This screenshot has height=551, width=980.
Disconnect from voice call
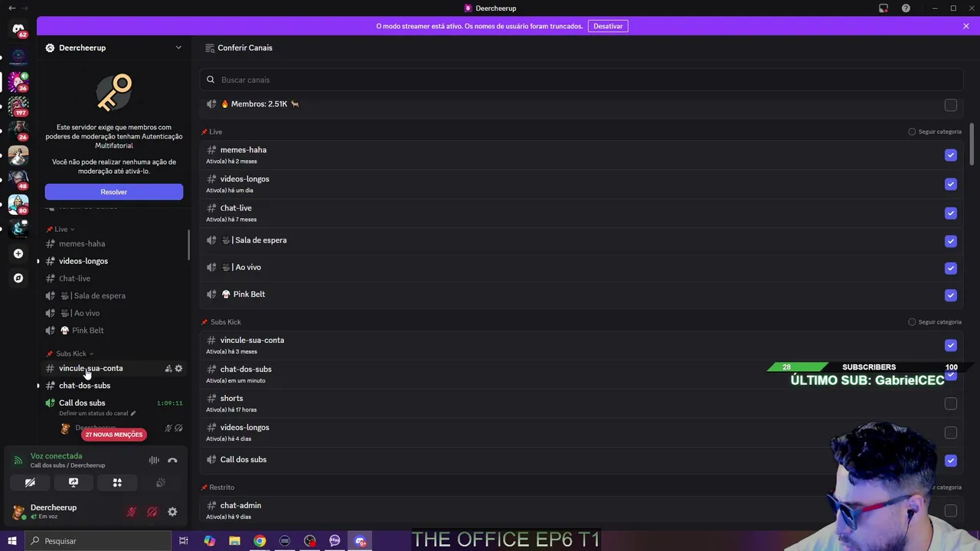tap(172, 460)
